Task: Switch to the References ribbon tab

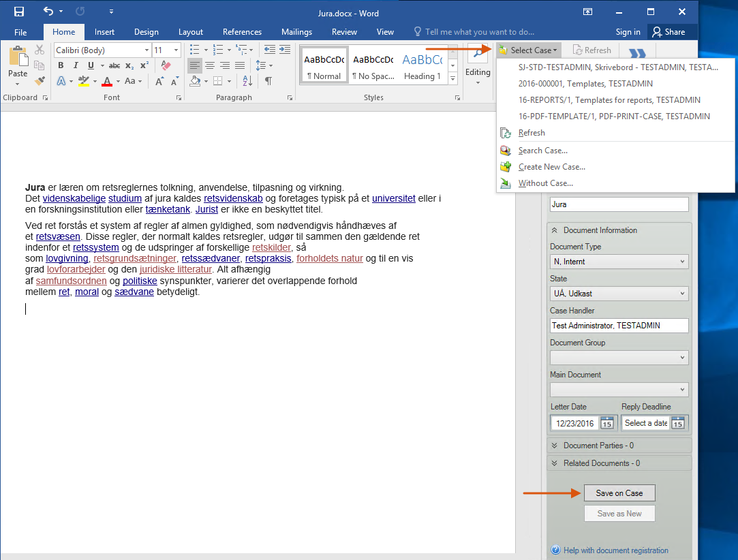Action: (242, 32)
